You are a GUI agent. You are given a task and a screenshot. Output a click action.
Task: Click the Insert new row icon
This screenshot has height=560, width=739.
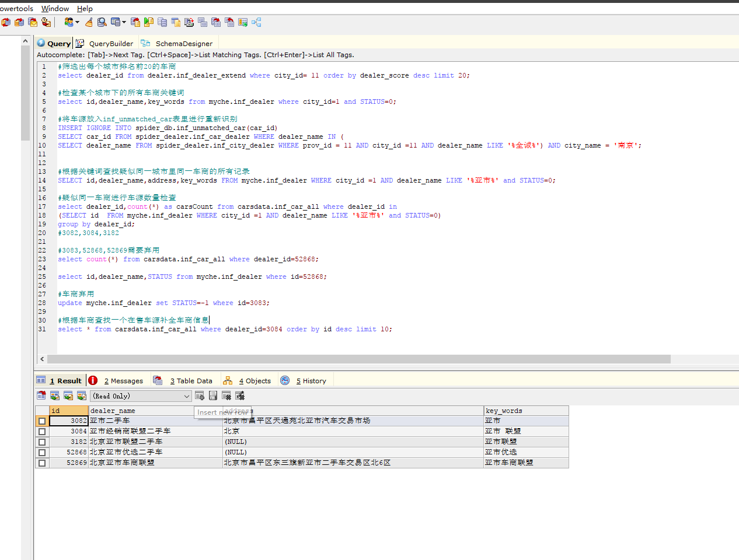[x=200, y=396]
